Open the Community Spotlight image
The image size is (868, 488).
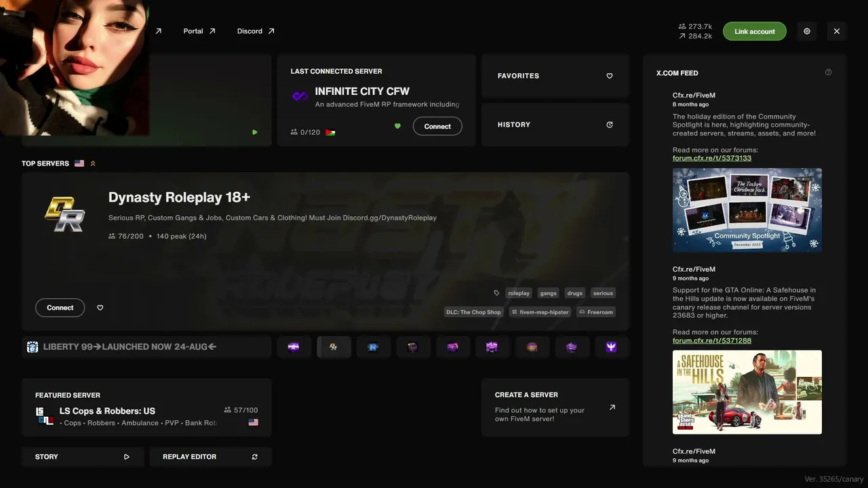(747, 210)
